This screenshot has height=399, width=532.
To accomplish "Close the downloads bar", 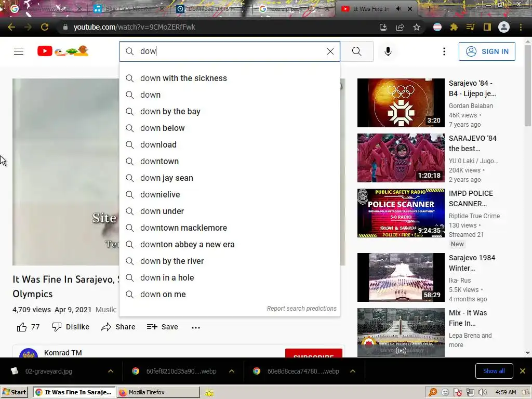I will pos(523,371).
